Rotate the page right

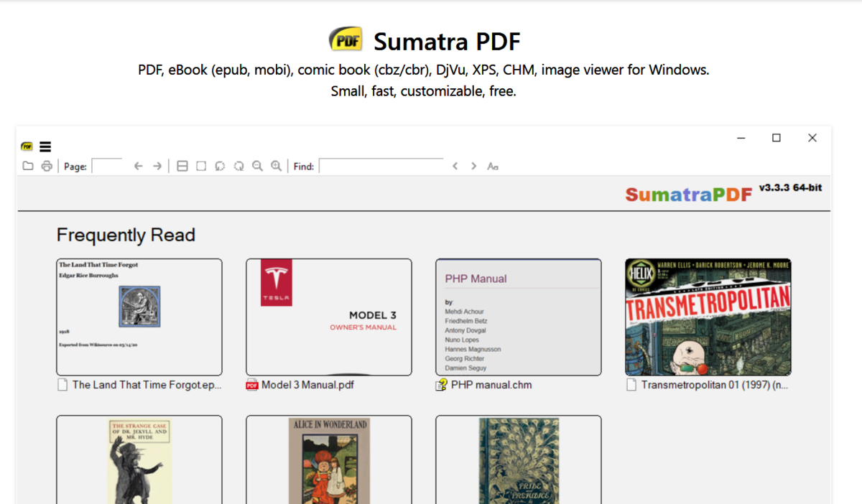point(238,166)
